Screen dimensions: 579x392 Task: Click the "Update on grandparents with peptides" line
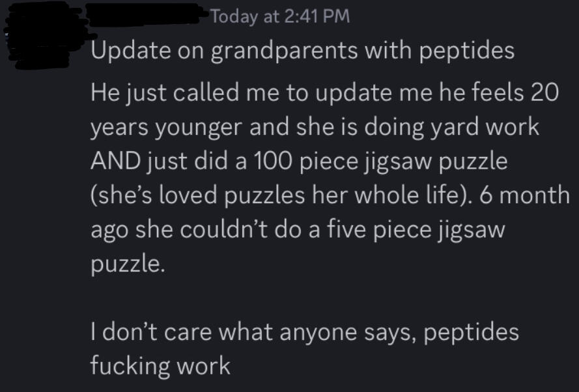click(302, 51)
